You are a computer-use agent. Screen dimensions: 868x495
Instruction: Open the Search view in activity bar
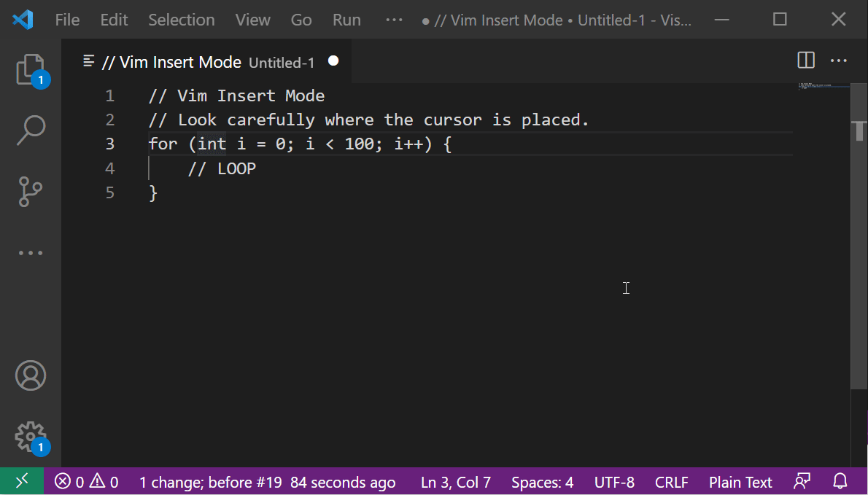tap(31, 130)
